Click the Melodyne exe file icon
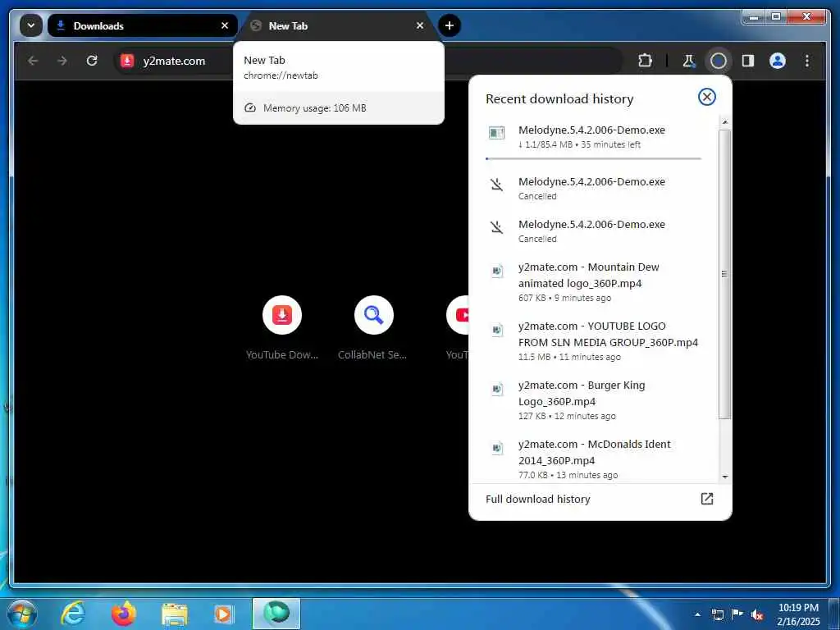The height and width of the screenshot is (630, 840). pos(496,133)
